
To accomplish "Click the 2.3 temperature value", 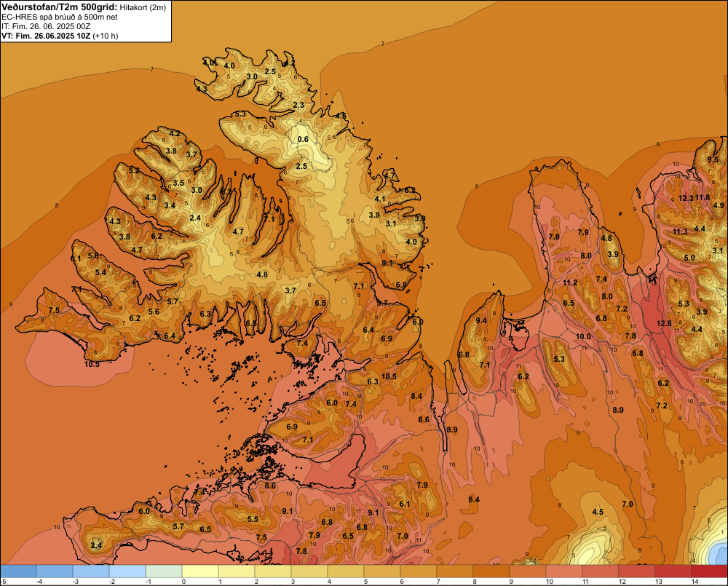I will click(x=298, y=105).
